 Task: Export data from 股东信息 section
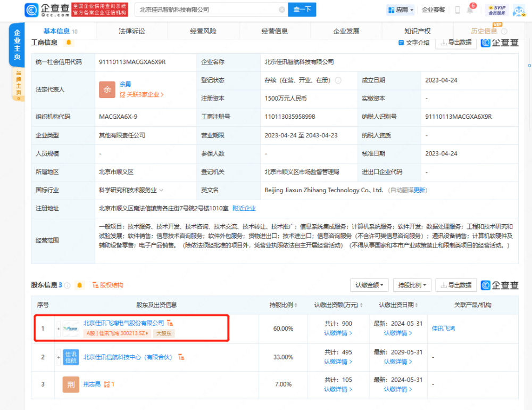(456, 285)
